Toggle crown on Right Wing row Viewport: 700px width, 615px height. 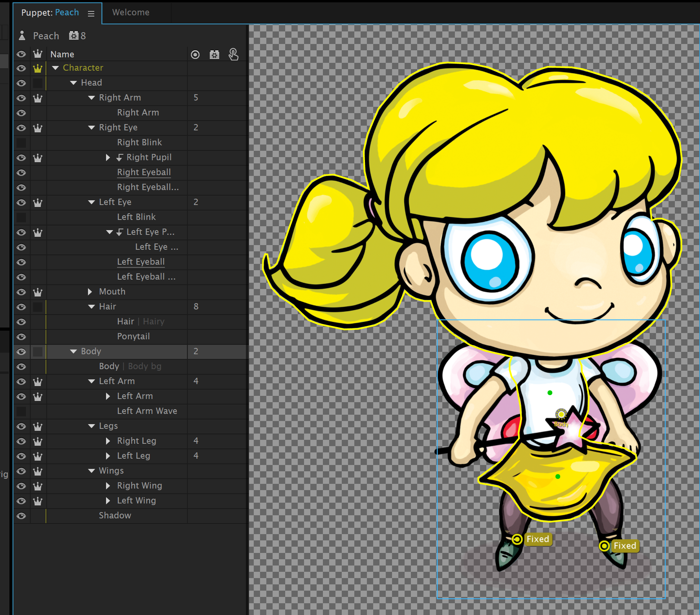click(38, 486)
